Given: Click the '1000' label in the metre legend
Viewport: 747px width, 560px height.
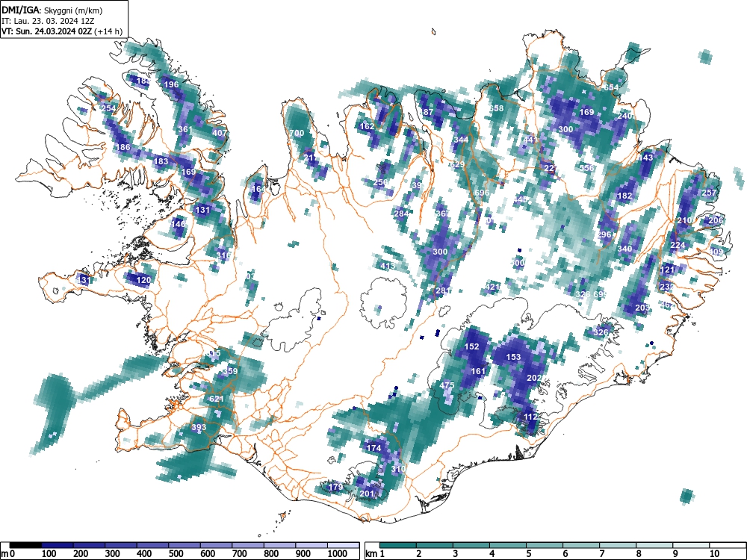Looking at the screenshot, I should (x=338, y=553).
